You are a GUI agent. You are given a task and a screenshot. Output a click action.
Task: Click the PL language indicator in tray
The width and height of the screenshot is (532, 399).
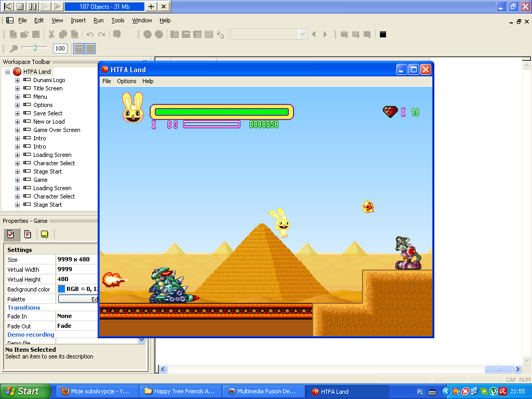pos(420,392)
